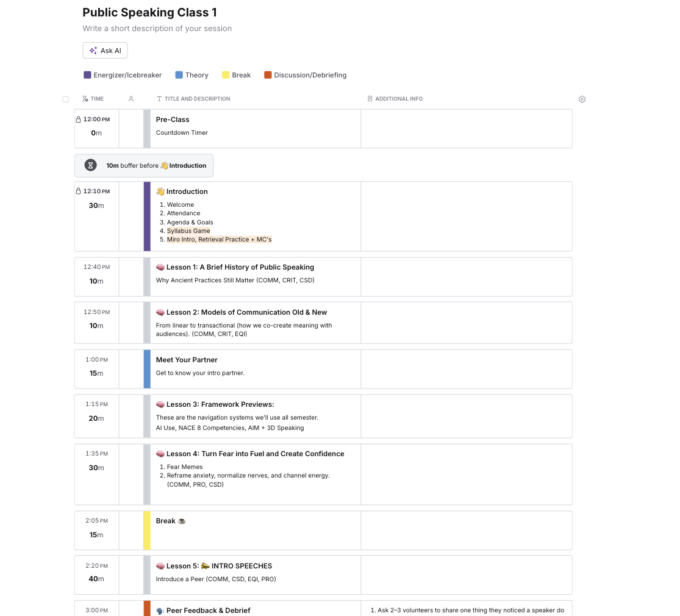Click the lock icon beside 12:10 PM

pyautogui.click(x=79, y=192)
